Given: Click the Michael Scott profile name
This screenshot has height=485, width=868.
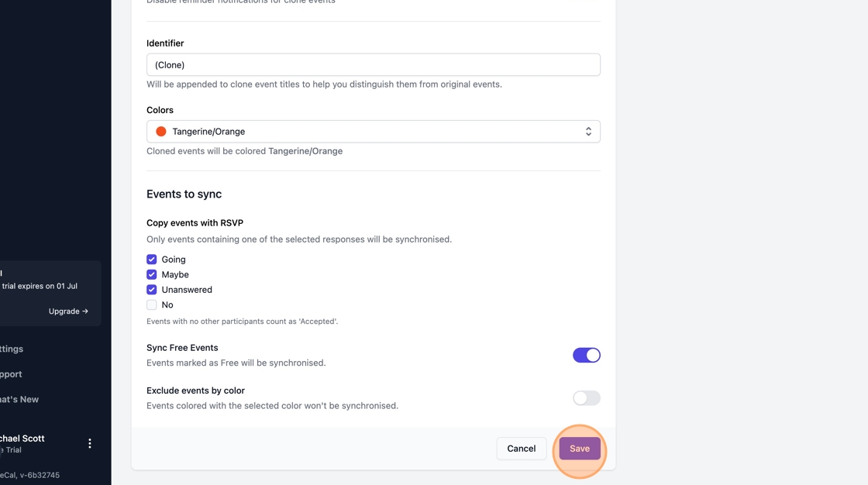Looking at the screenshot, I should coord(22,439).
